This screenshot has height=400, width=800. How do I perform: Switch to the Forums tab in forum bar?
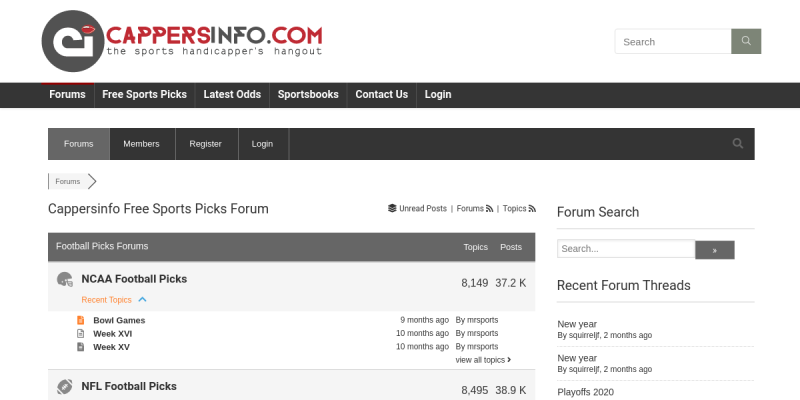(x=79, y=144)
